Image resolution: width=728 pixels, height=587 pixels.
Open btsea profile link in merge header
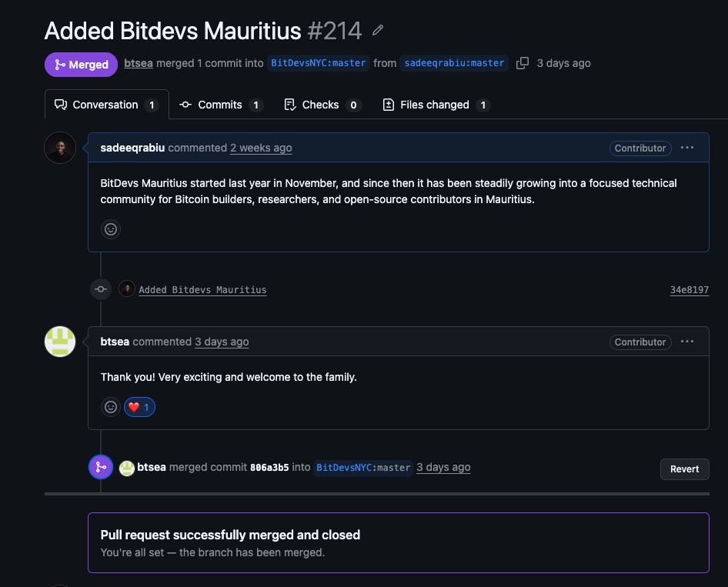(x=139, y=63)
